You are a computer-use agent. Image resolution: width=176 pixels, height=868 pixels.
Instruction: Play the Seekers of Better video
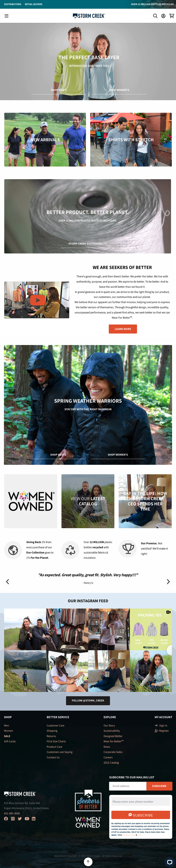tap(38, 300)
